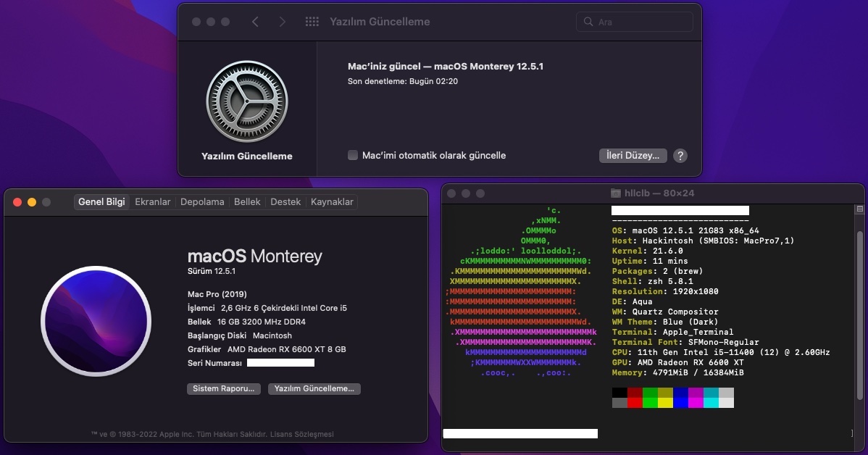The width and height of the screenshot is (868, 455).
Task: Click the back arrow in Yazılım Güncelleme
Action: click(255, 22)
